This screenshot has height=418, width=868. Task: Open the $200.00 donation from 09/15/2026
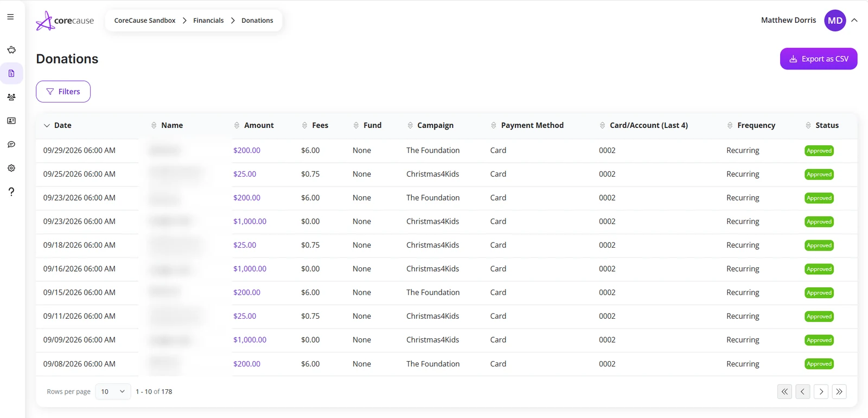pos(247,292)
